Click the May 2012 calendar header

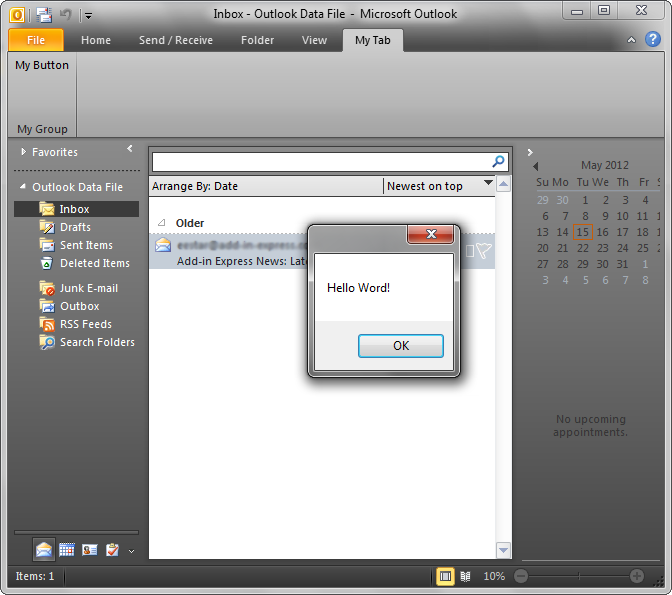tap(604, 165)
